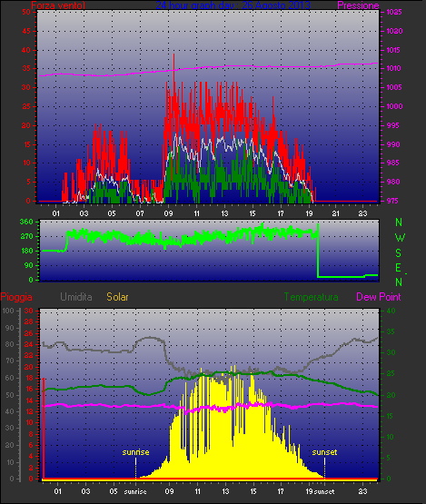Click the S compass direction label

point(399,253)
